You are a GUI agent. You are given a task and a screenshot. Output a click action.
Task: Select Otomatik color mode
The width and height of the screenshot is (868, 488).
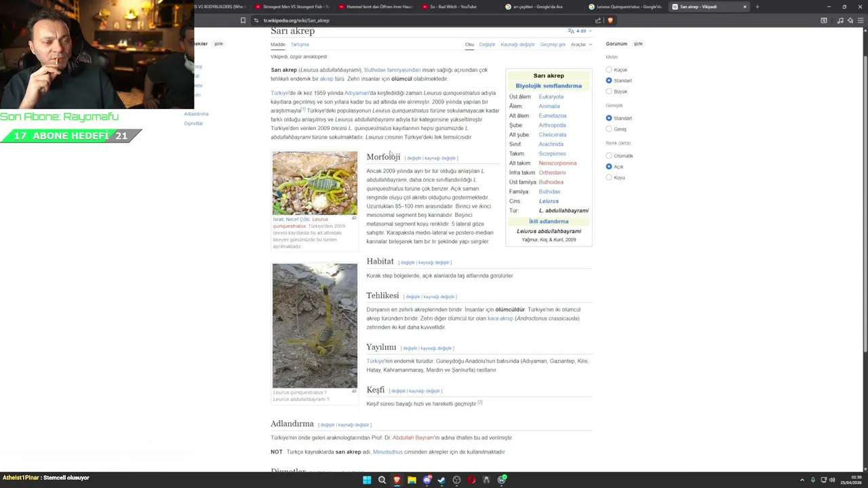609,156
